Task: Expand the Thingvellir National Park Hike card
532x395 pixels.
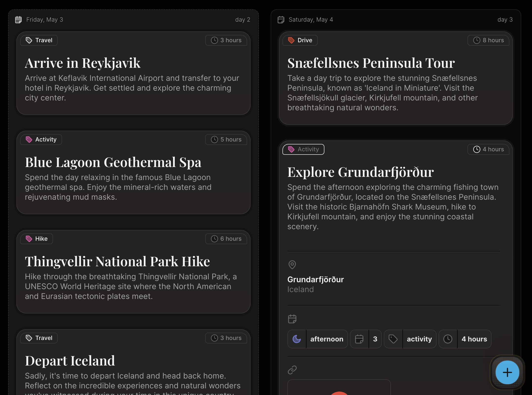Action: pos(117,262)
